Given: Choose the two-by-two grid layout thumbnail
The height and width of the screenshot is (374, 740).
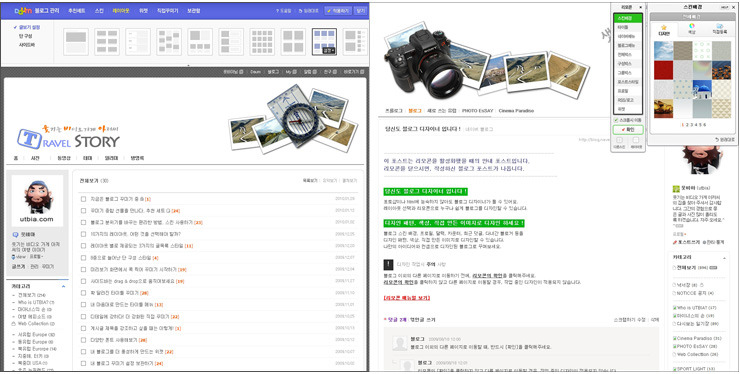Looking at the screenshot, I should 293,42.
